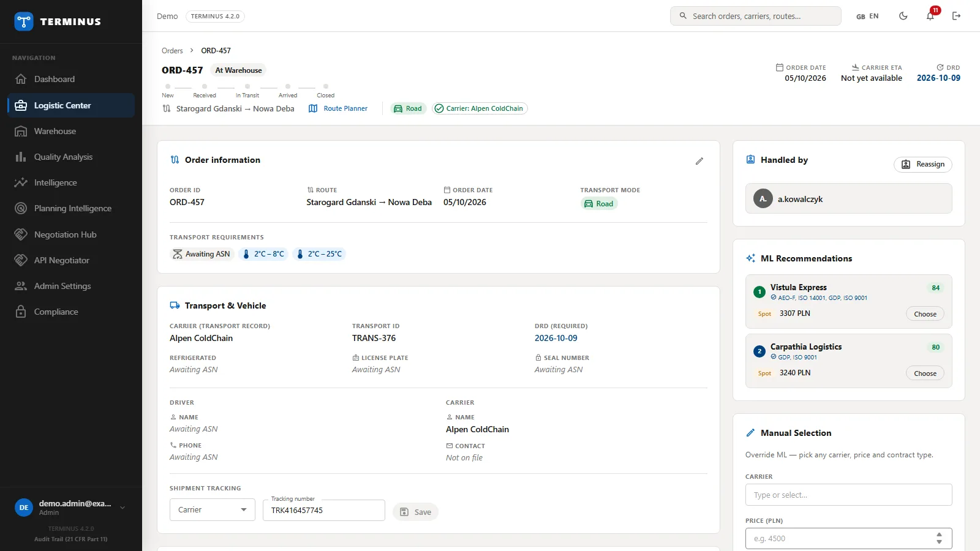
Task: Click the API Negotiator icon
Action: (x=21, y=260)
